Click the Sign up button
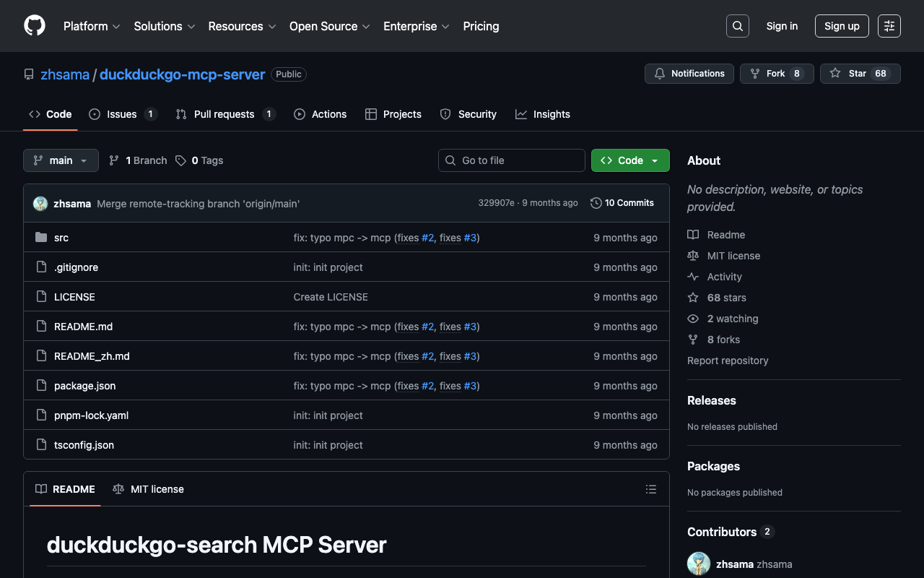Viewport: 924px width, 578px height. pyautogui.click(x=842, y=26)
